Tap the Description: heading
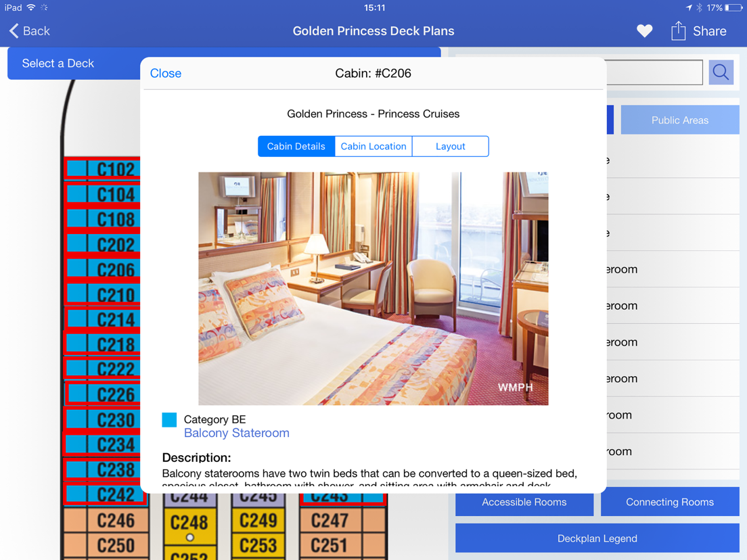The width and height of the screenshot is (747, 560). pyautogui.click(x=196, y=458)
